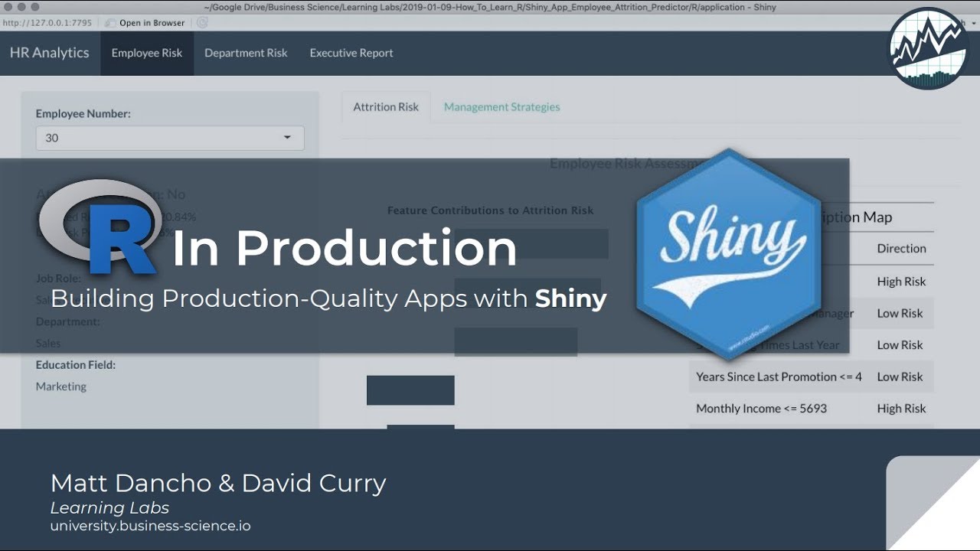The height and width of the screenshot is (551, 980).
Task: Click the Direction column header
Action: (902, 249)
